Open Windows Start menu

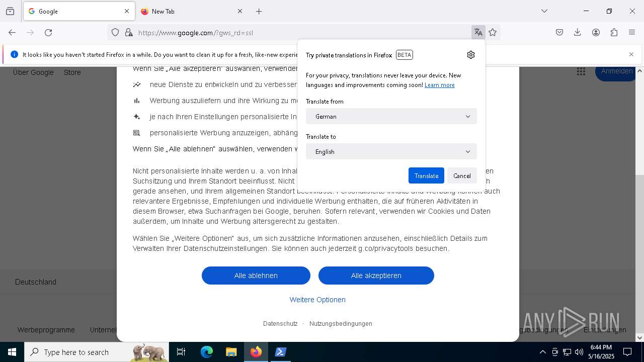click(12, 352)
